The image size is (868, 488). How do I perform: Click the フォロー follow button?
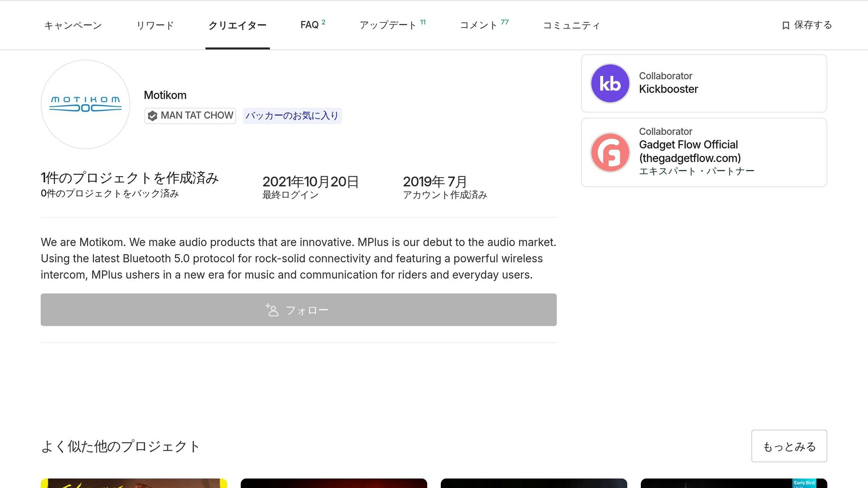(299, 310)
